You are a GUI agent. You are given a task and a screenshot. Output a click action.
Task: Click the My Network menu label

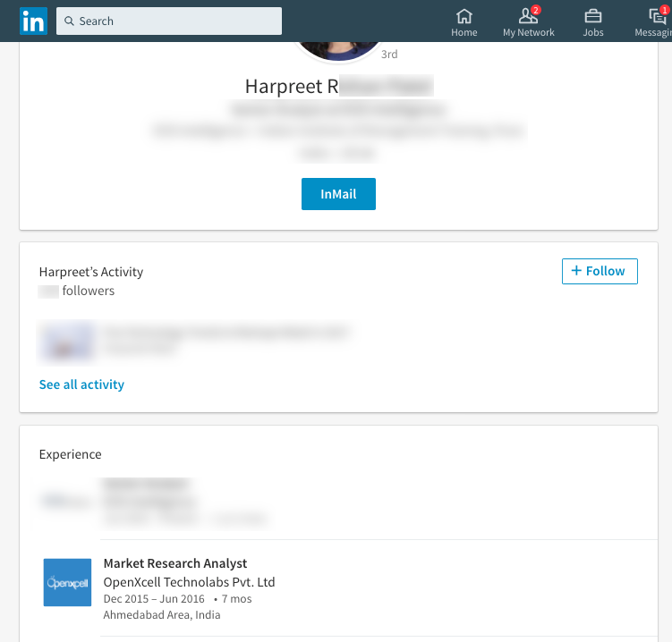pos(529,32)
